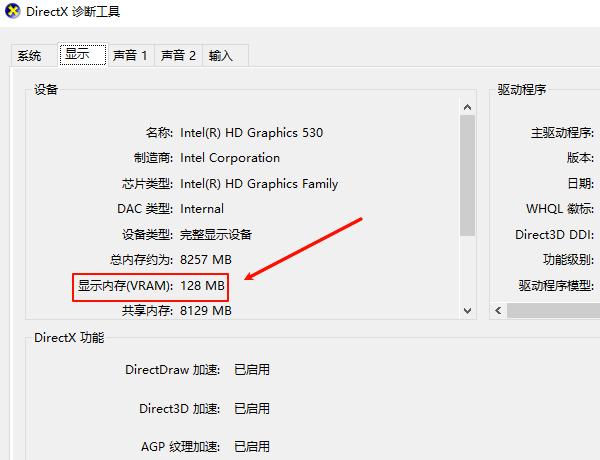The image size is (600, 460).
Task: Select the 显示 tab
Action: tap(83, 54)
